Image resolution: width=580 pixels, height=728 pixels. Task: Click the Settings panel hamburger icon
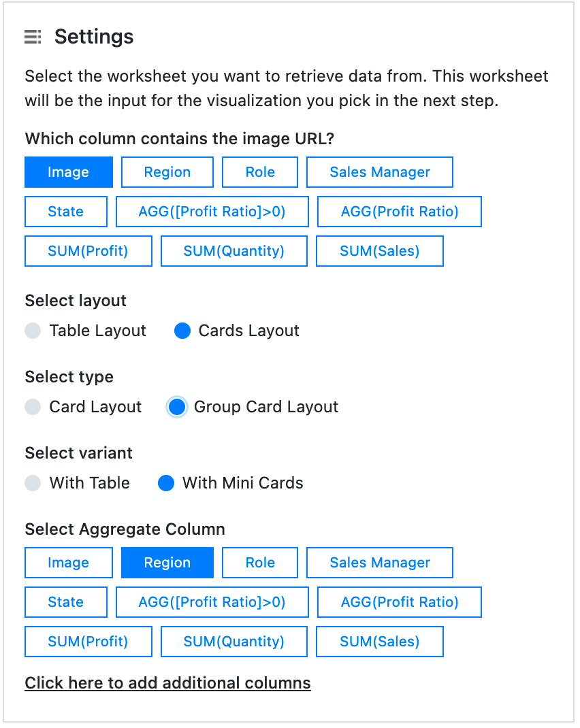tap(32, 37)
